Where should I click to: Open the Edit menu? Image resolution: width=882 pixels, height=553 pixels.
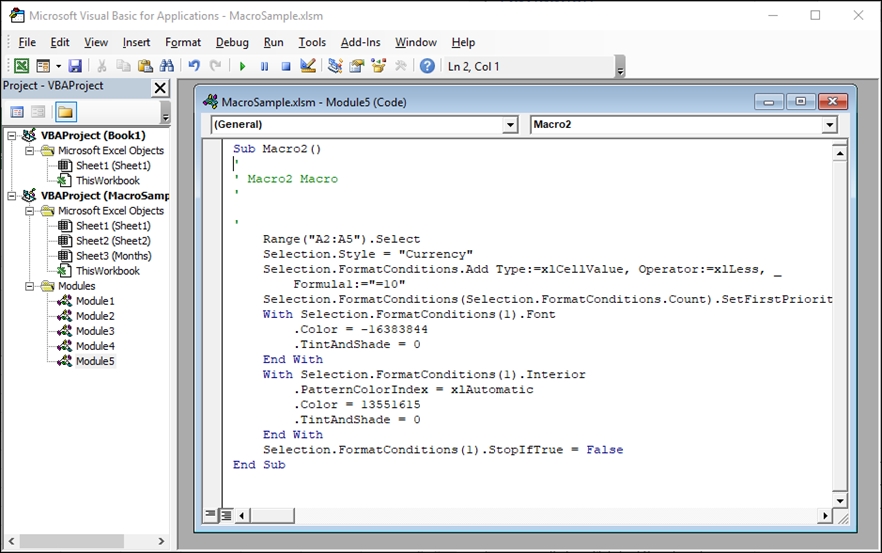tap(60, 42)
